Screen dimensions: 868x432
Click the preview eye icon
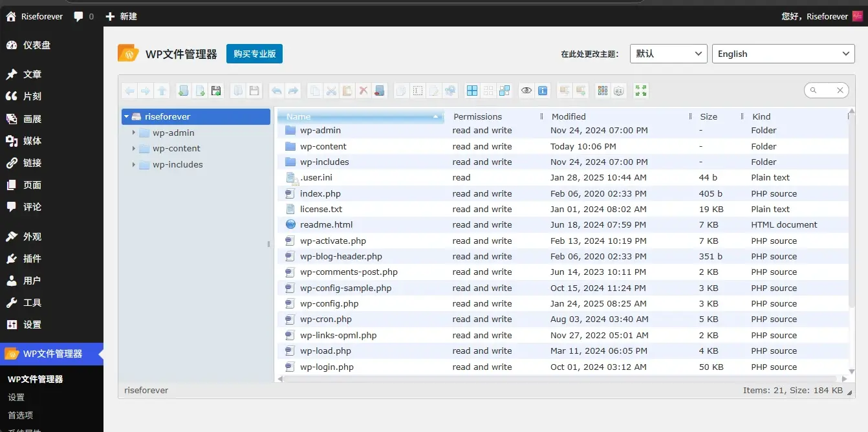click(x=526, y=91)
